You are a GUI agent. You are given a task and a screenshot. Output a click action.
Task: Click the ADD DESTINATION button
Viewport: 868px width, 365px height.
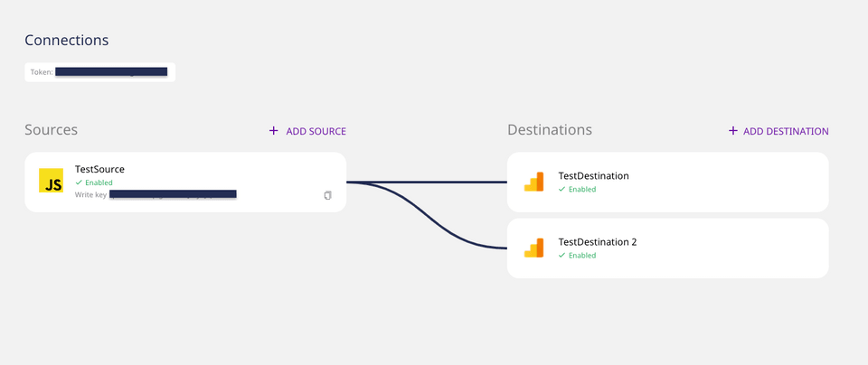pyautogui.click(x=778, y=131)
